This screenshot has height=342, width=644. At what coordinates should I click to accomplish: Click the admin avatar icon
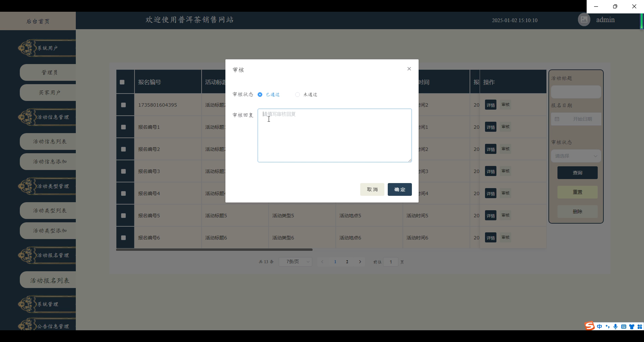pyautogui.click(x=584, y=20)
